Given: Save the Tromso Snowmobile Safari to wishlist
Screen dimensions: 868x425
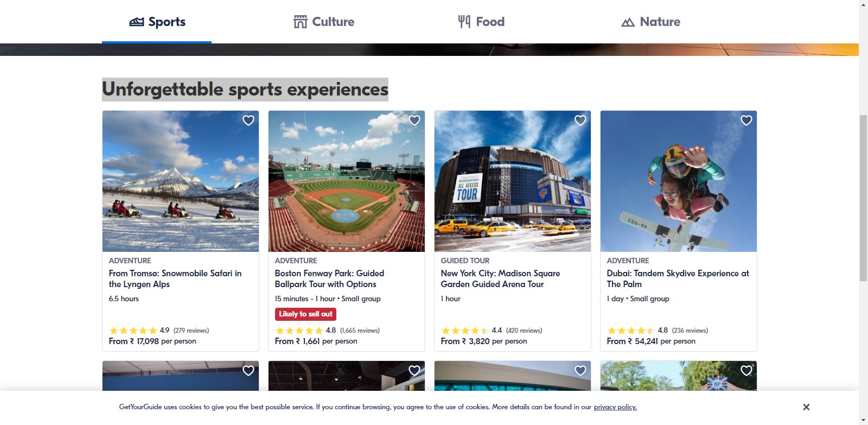Looking at the screenshot, I should coord(248,120).
